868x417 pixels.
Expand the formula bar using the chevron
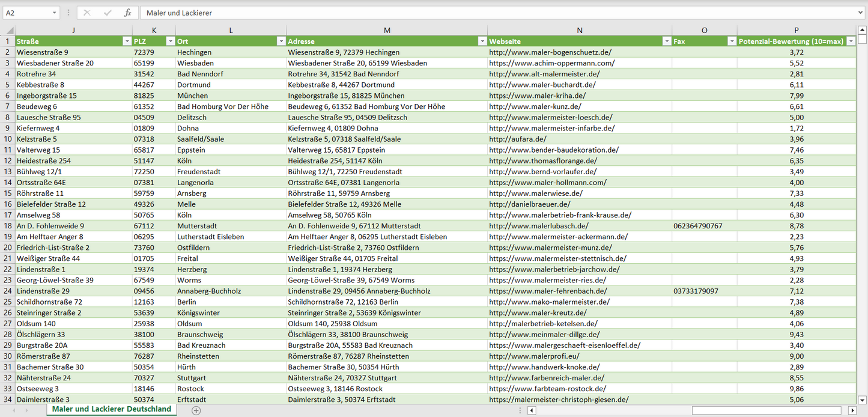(x=861, y=13)
